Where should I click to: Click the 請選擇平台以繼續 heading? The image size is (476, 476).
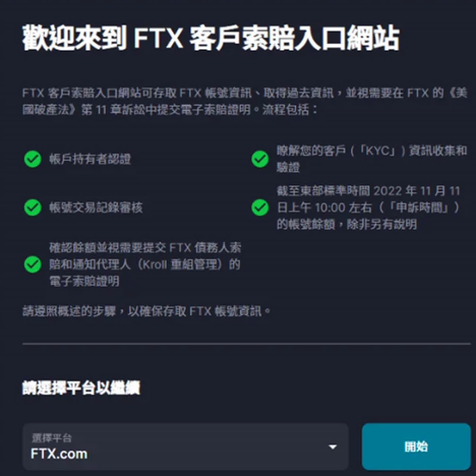point(81,388)
